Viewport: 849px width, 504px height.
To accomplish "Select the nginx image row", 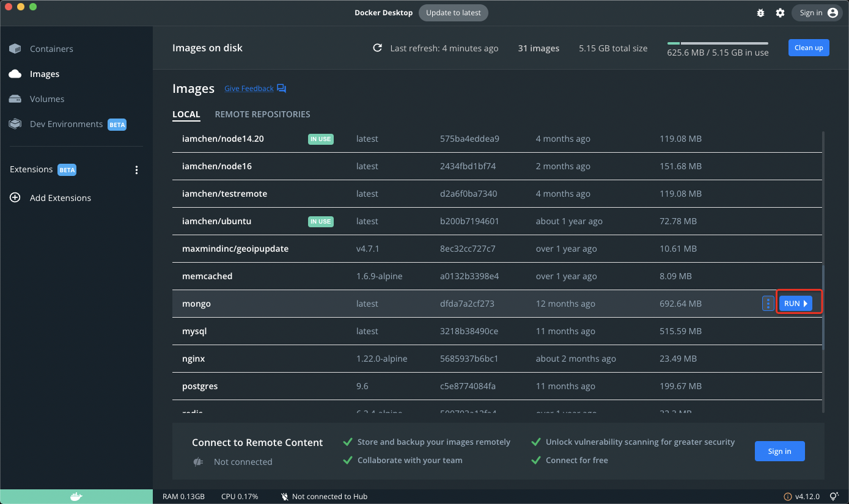I will pos(497,359).
